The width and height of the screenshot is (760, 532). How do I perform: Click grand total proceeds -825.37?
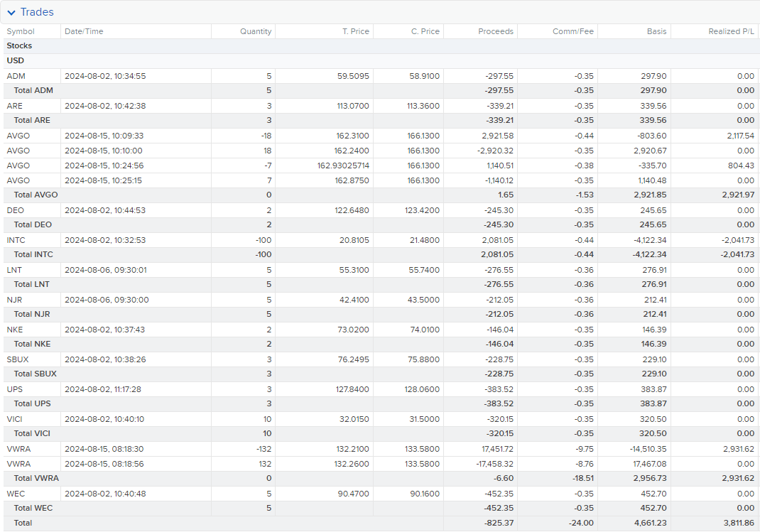point(499,523)
